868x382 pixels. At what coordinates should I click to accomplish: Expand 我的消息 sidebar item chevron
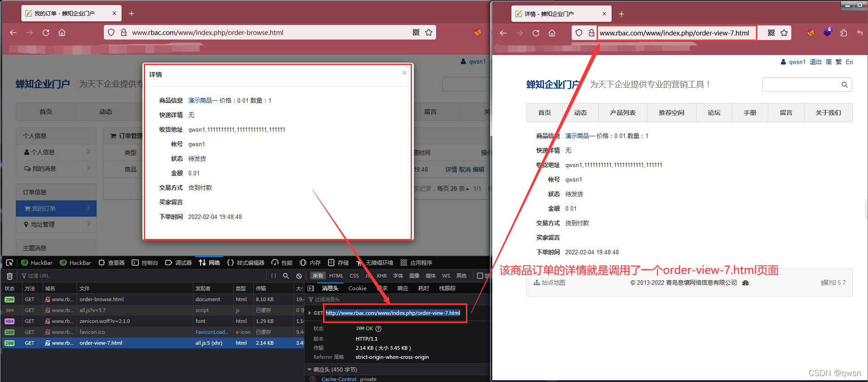point(88,168)
